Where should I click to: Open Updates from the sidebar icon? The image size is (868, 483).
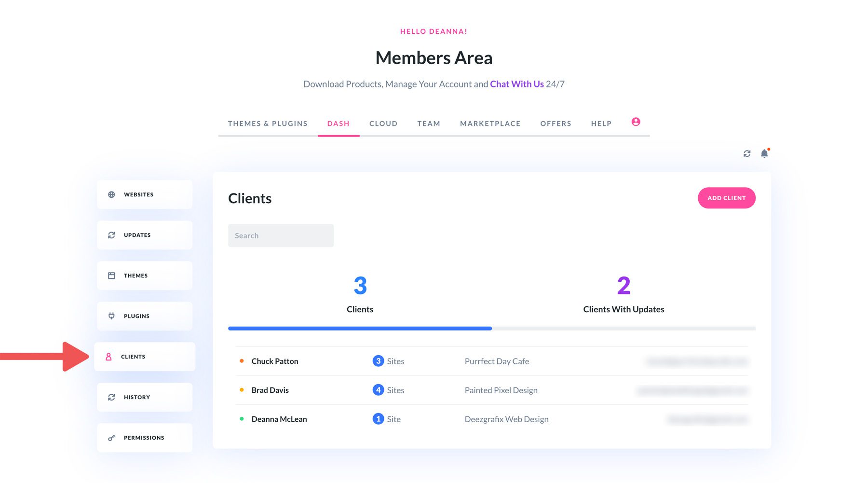coord(111,235)
